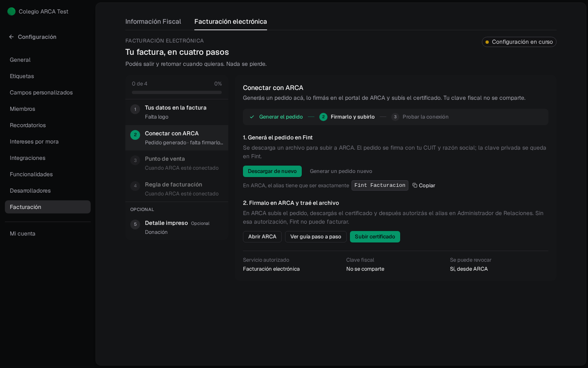Open the Regla de facturación step
Image resolution: width=588 pixels, height=368 pixels.
coord(177,189)
